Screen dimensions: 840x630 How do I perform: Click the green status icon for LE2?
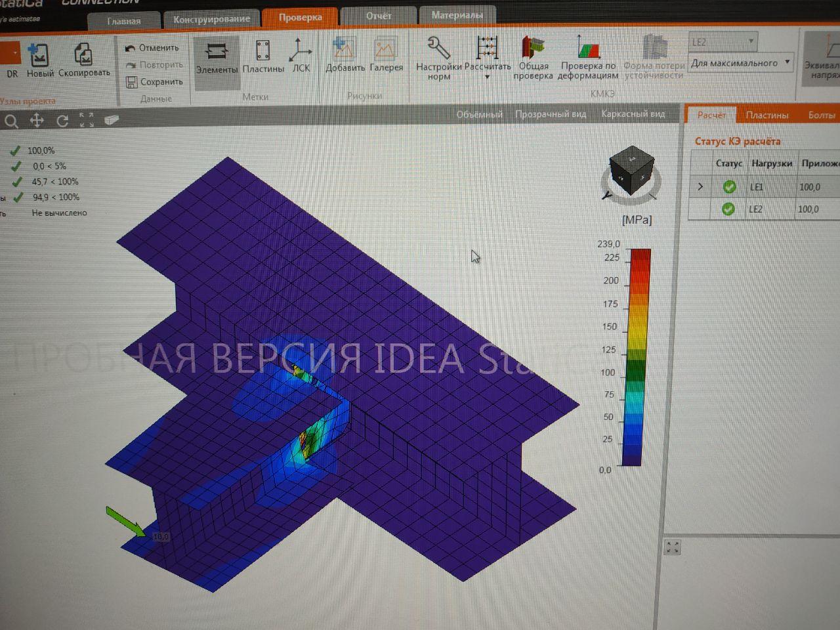tap(728, 209)
